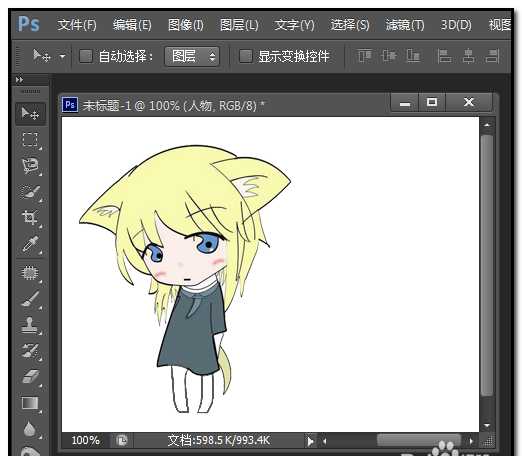Open the status bar info flyout arrow
Image resolution: width=522 pixels, height=456 pixels.
point(310,441)
